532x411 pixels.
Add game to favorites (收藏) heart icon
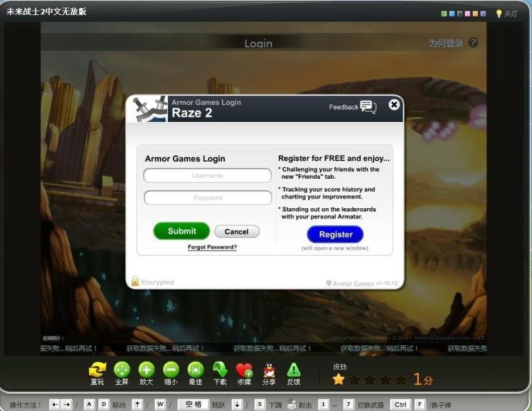pyautogui.click(x=244, y=370)
